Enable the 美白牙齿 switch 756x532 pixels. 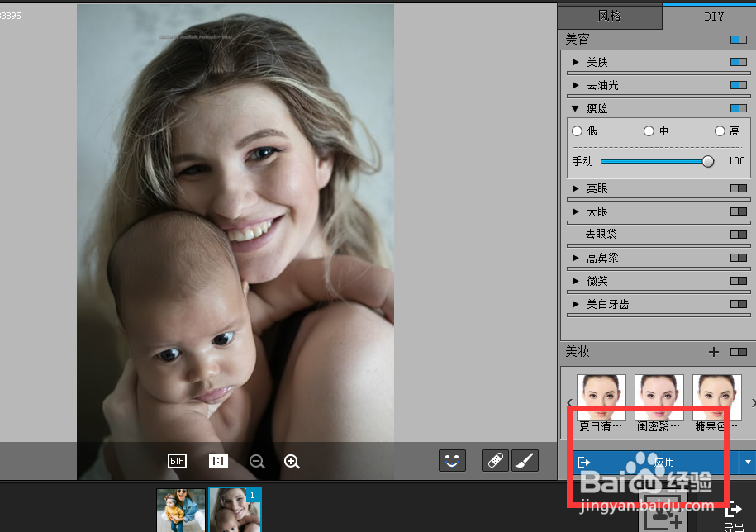point(738,304)
